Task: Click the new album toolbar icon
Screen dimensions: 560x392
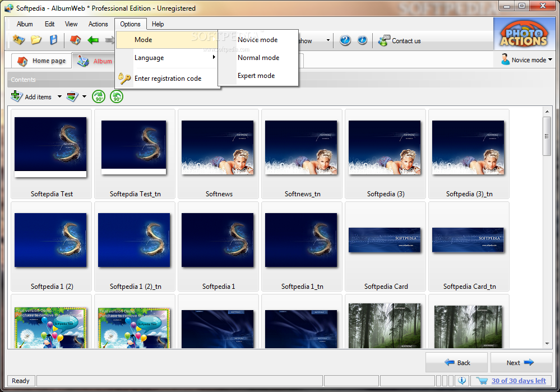Action: click(x=18, y=40)
